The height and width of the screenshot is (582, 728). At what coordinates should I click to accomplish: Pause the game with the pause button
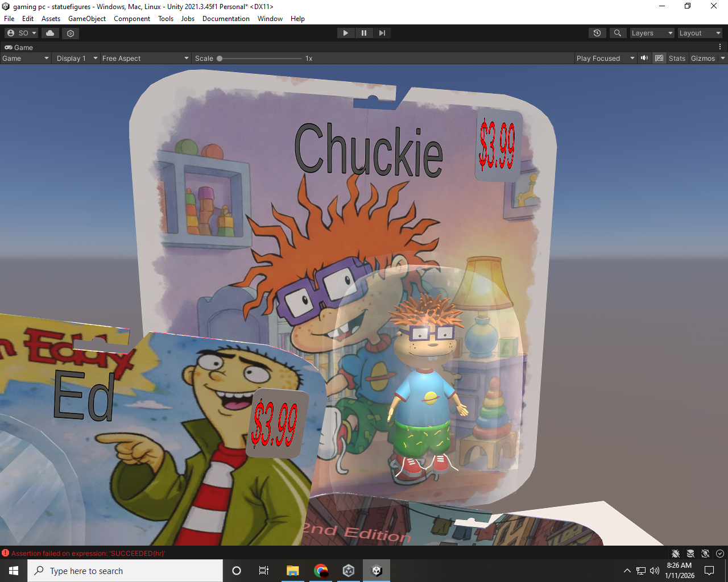pos(363,33)
